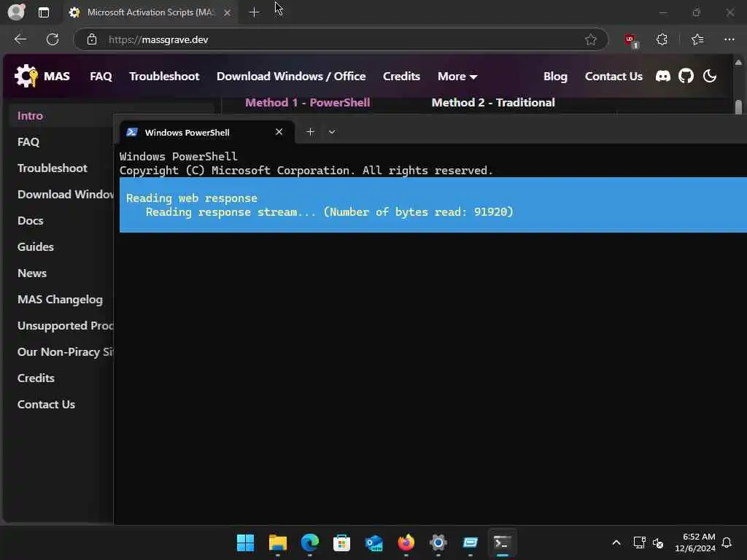The height and width of the screenshot is (560, 747).
Task: Open the clock showing 6:52 AM
Action: point(695,542)
